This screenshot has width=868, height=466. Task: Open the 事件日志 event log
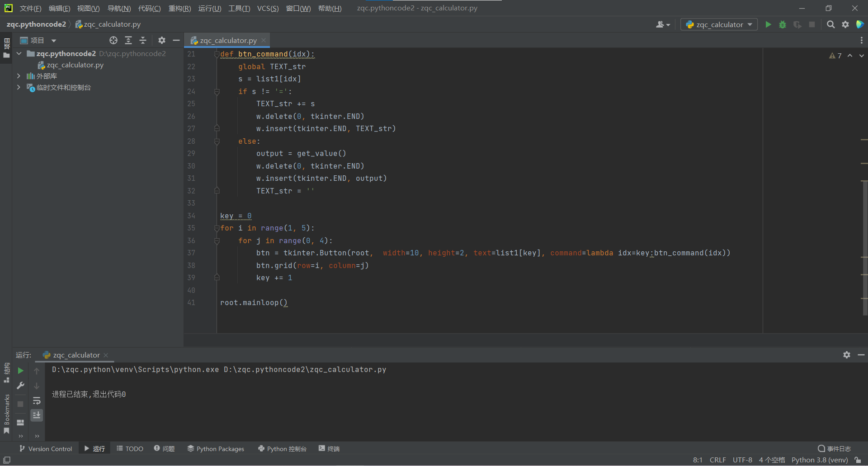pos(834,448)
